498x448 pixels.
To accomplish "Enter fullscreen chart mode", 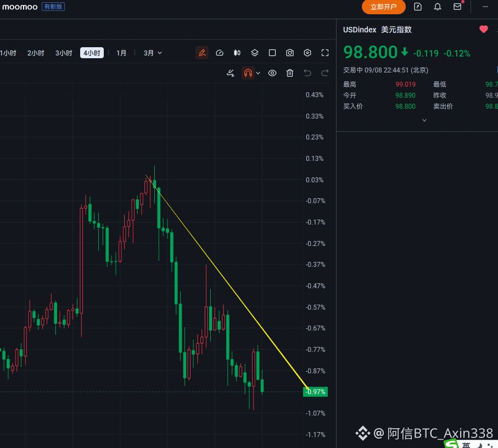I will point(325,53).
